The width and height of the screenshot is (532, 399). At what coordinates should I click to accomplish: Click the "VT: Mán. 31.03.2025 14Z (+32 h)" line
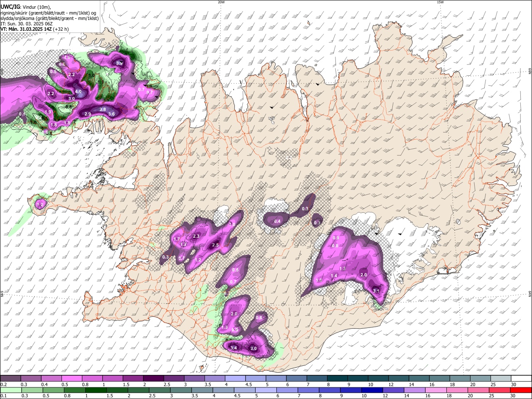tap(34, 29)
